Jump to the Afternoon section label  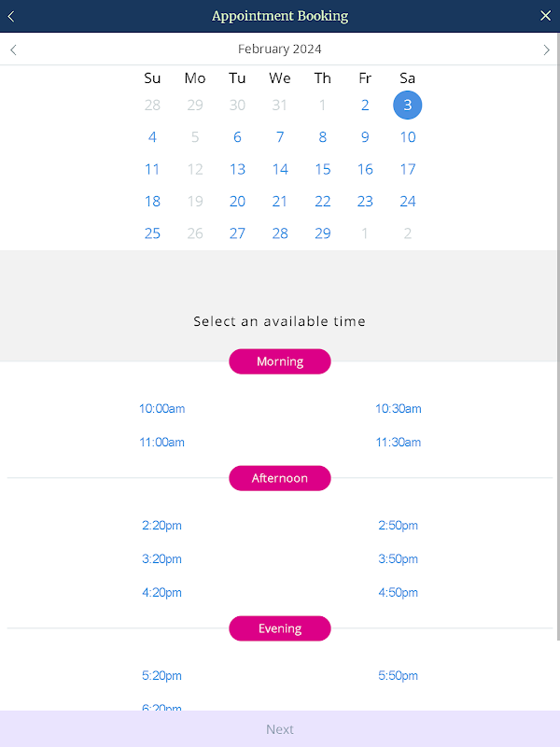point(280,478)
